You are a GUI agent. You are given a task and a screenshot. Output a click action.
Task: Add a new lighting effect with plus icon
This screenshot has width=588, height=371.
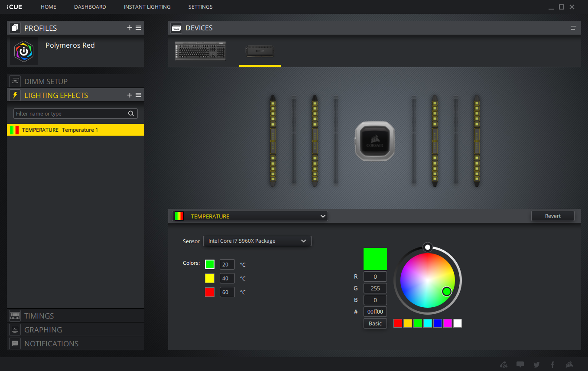130,95
